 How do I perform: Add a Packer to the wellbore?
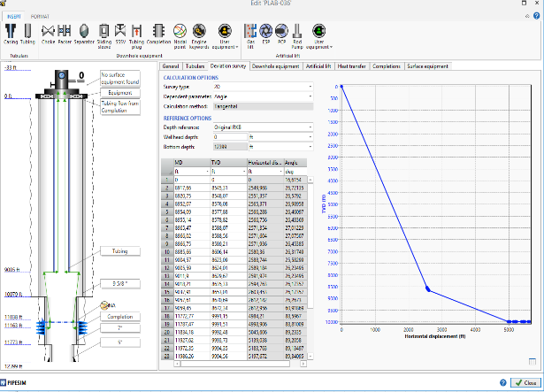pos(65,34)
